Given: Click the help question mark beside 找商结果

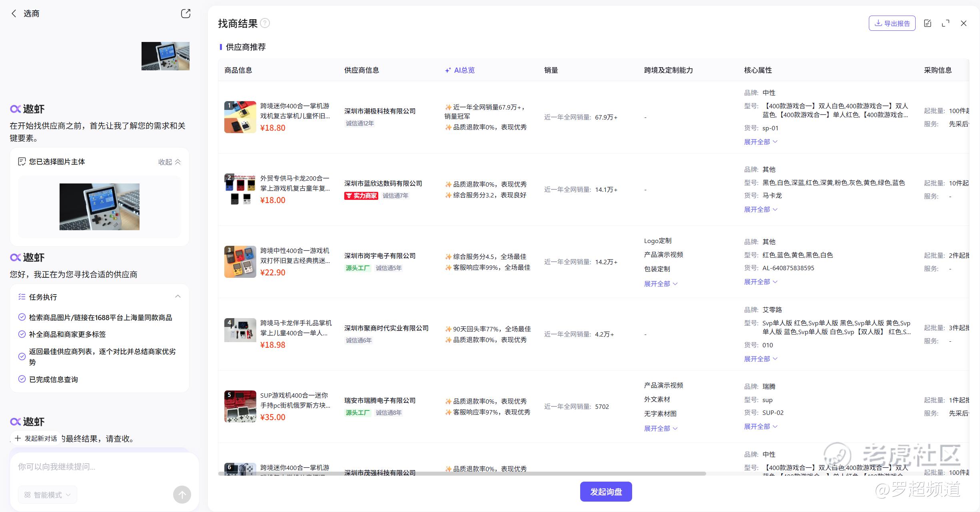Looking at the screenshot, I should click(265, 23).
